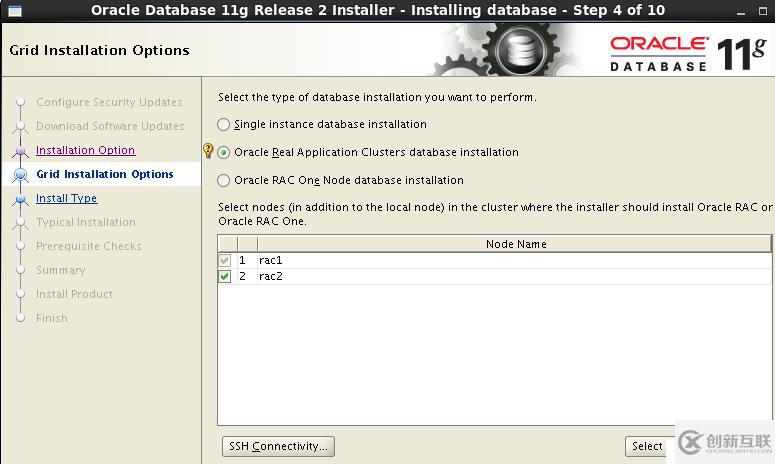The height and width of the screenshot is (464, 775).
Task: Click the Install Product step
Action: click(74, 294)
